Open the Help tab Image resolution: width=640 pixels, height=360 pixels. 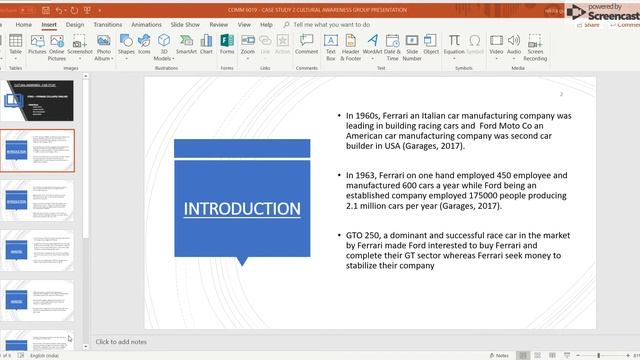coord(266,24)
